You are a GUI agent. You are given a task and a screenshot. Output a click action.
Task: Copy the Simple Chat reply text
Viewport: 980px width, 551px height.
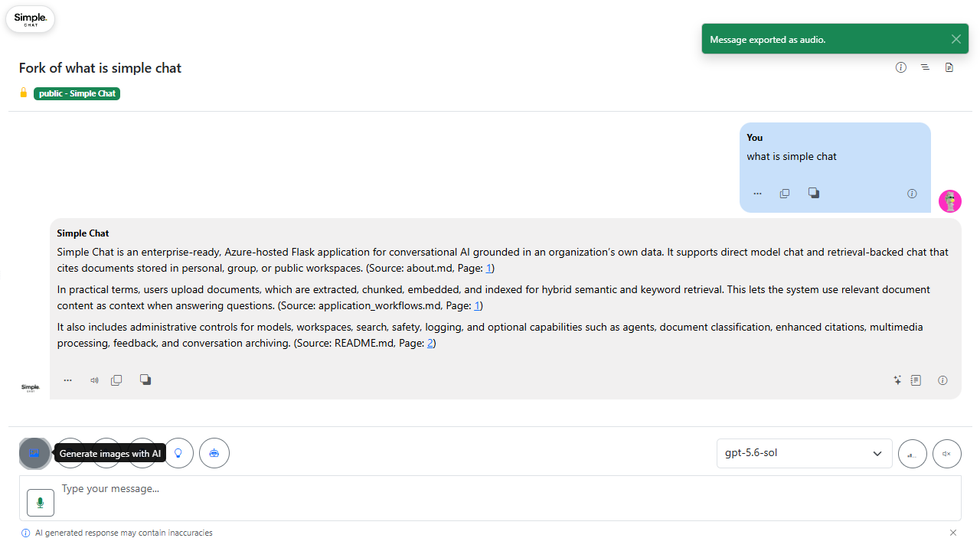[116, 380]
